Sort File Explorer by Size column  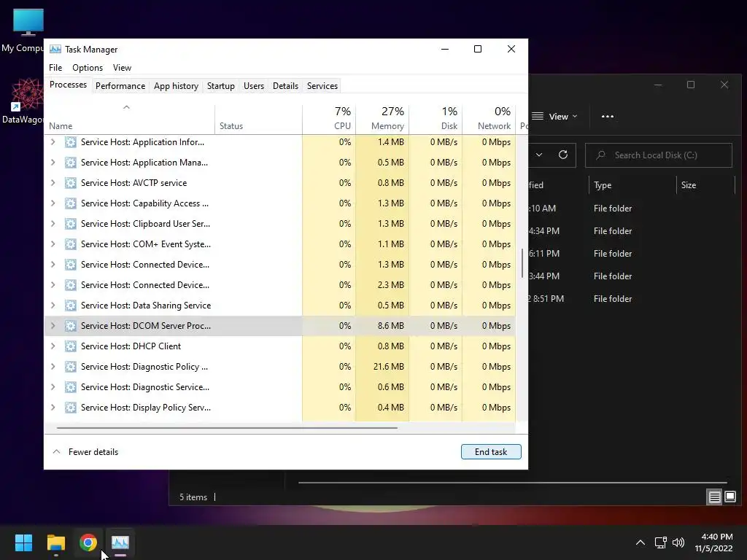(705, 185)
